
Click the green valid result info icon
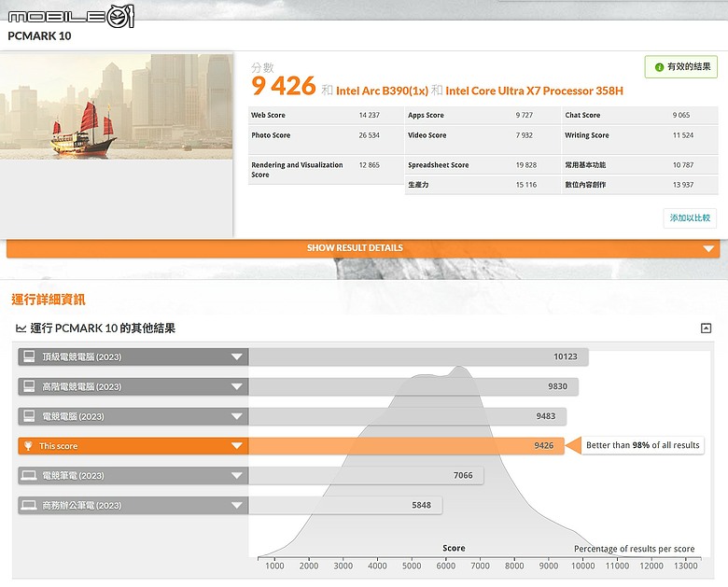pyautogui.click(x=659, y=67)
